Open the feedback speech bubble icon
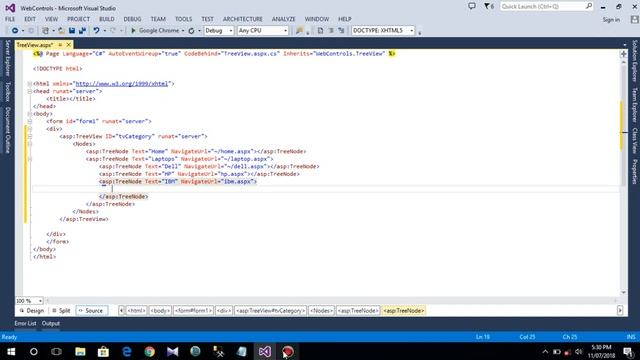Viewport: 640px width, 360px height. pyautogui.click(x=472, y=7)
